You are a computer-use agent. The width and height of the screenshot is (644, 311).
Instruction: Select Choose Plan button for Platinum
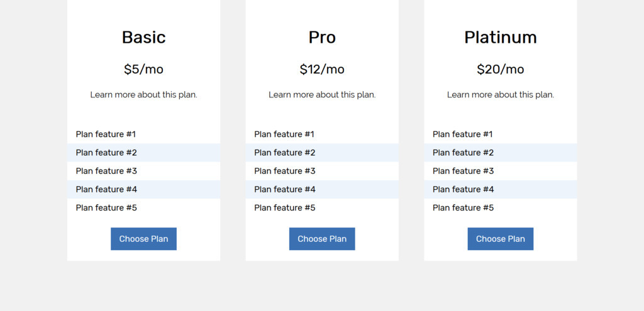point(500,239)
